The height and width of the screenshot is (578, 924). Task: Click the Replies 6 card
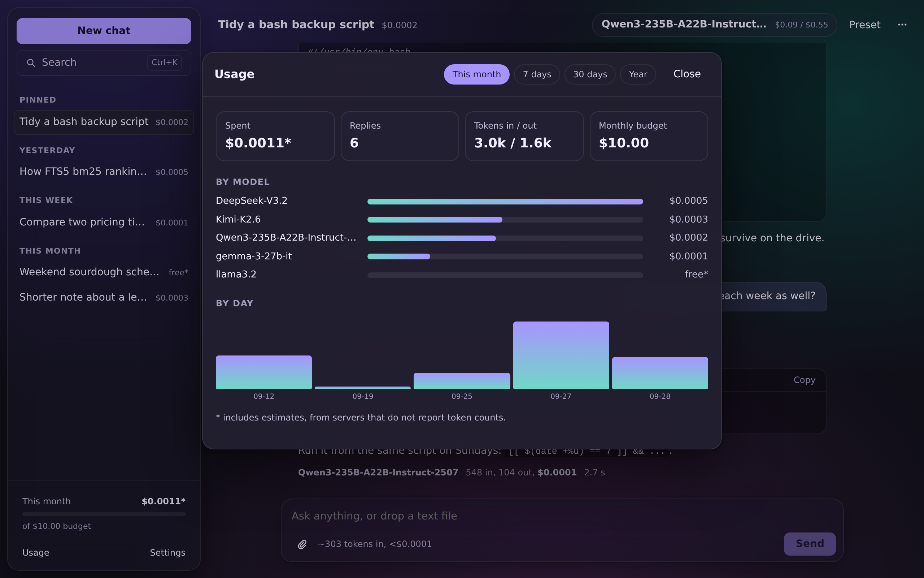pyautogui.click(x=400, y=136)
